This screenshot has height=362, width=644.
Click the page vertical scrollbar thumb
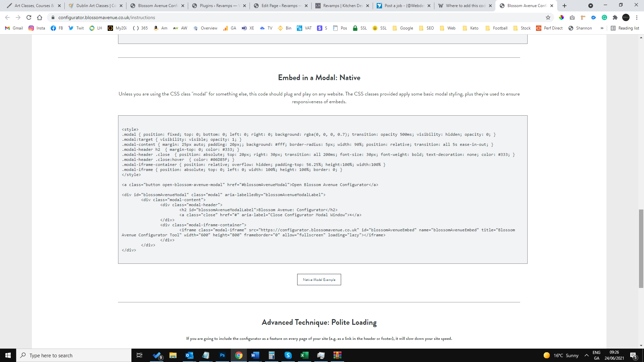click(641, 248)
